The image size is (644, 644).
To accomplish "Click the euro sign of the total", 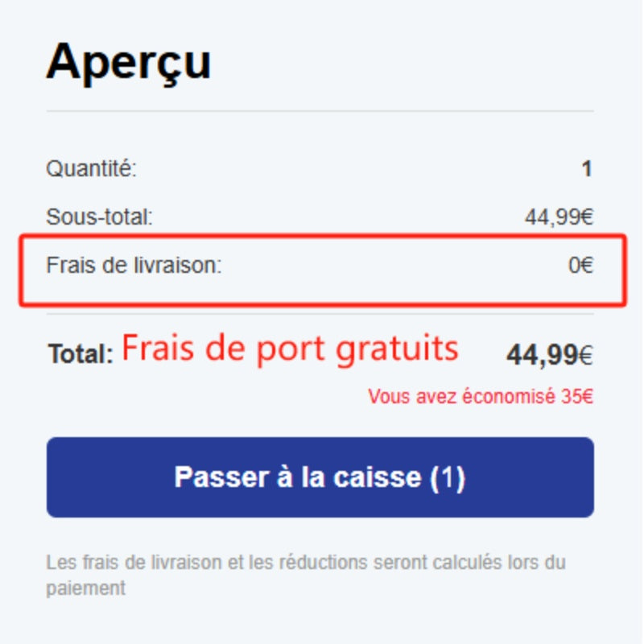I will 586,355.
